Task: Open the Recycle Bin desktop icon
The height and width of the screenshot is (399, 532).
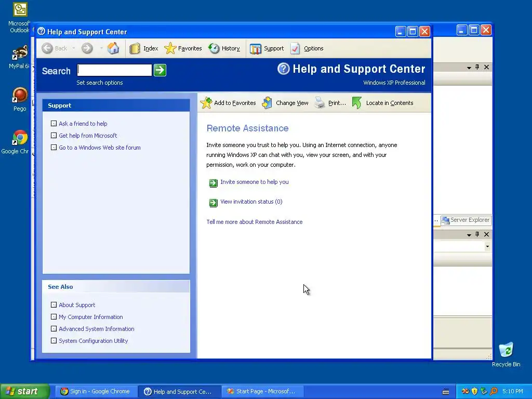Action: tap(506, 354)
